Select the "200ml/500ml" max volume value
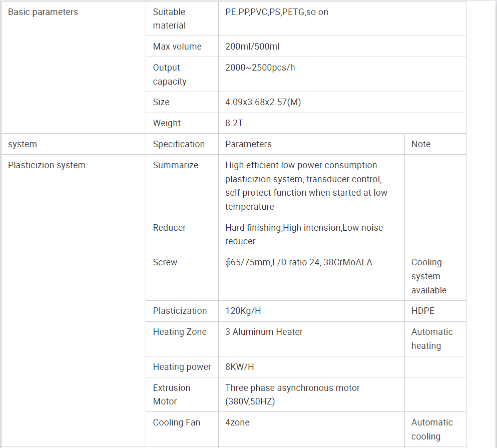The width and height of the screenshot is (497, 448). pos(252,47)
